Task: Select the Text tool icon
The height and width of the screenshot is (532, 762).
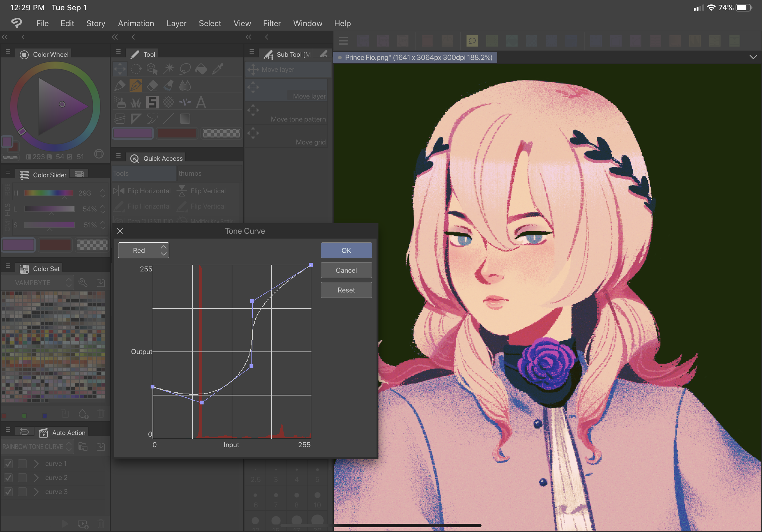Action: (201, 102)
